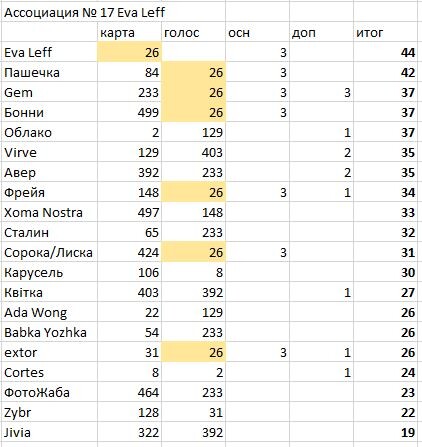
Task: Select Облако's голос value 129
Action: (193, 132)
